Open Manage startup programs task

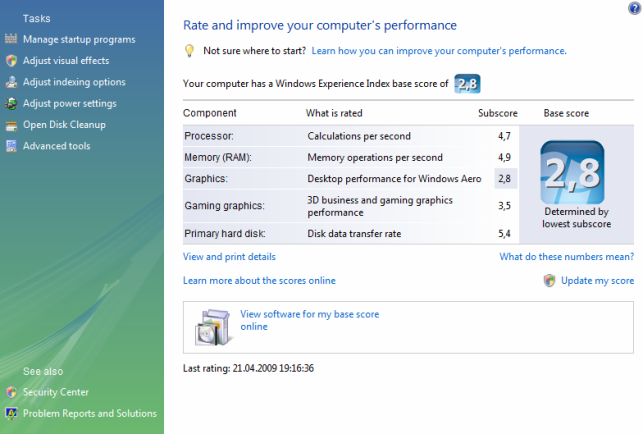(x=79, y=39)
